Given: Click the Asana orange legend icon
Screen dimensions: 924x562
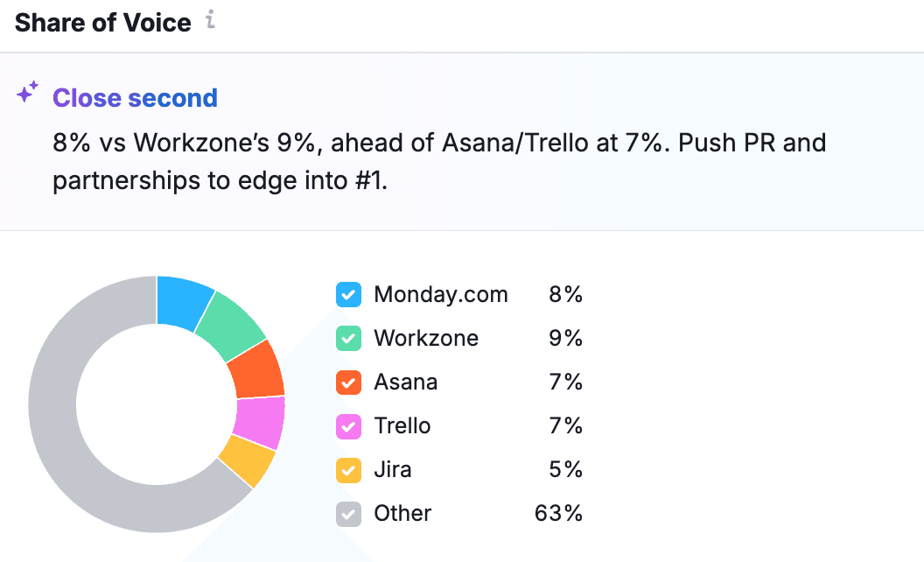Looking at the screenshot, I should point(348,383).
